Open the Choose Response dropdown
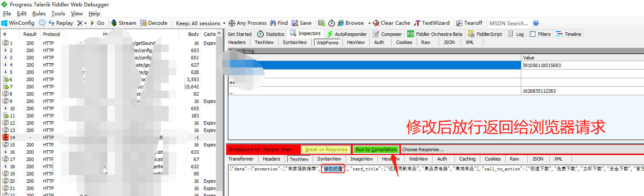This screenshot has width=644, height=196. [x=522, y=149]
